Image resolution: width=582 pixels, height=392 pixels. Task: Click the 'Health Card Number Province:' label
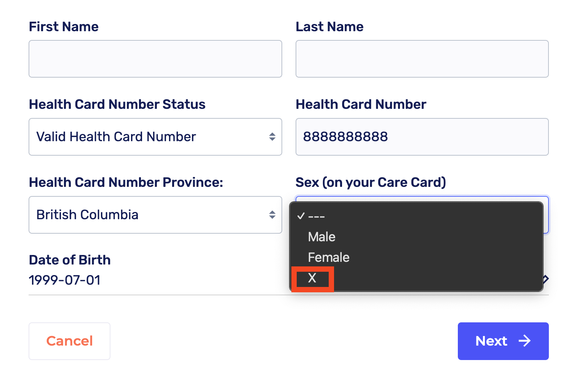pos(126,182)
